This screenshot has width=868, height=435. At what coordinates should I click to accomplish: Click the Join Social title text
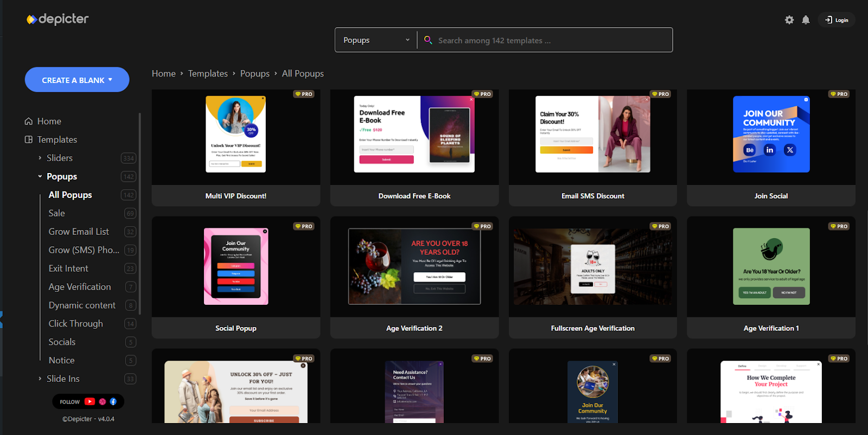coord(771,196)
